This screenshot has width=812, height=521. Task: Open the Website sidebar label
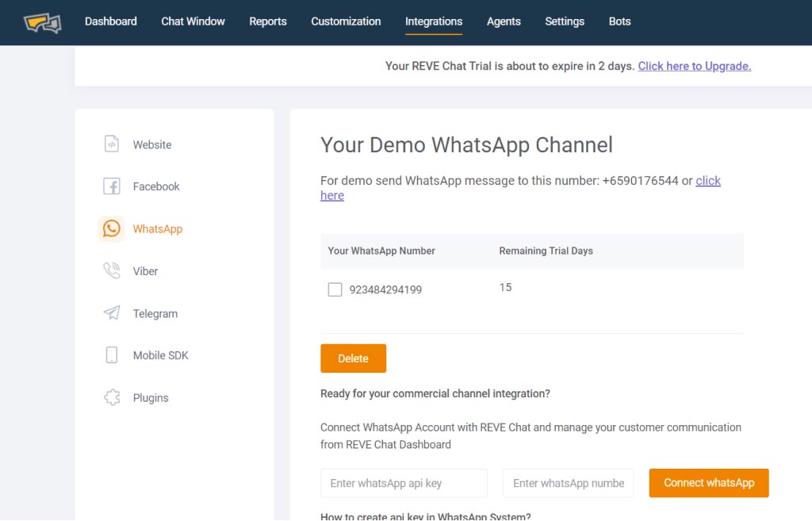click(x=152, y=144)
